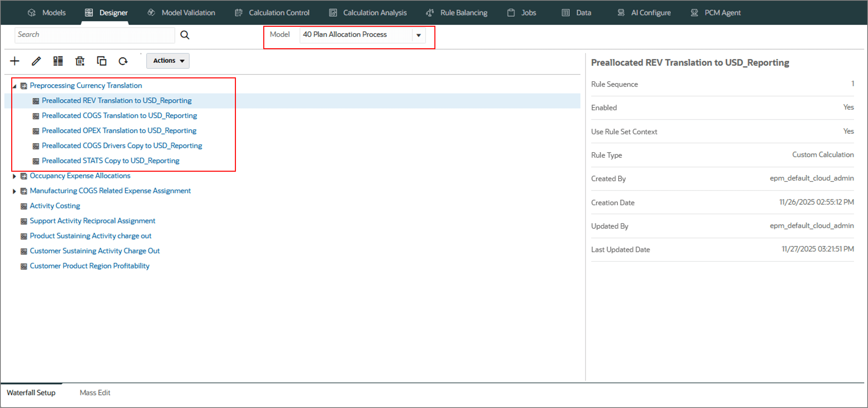The height and width of the screenshot is (408, 868).
Task: Click the delete trash icon in toolbar
Action: pos(80,61)
